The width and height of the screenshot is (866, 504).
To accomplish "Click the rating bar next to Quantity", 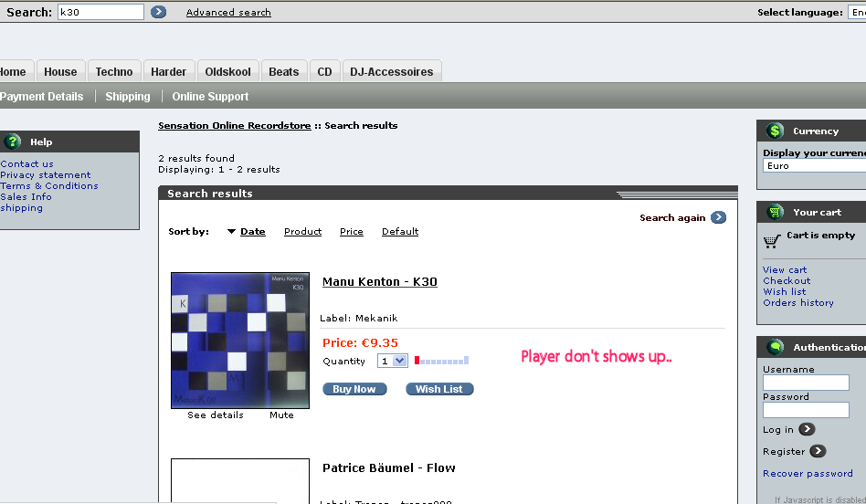I will pos(441,361).
